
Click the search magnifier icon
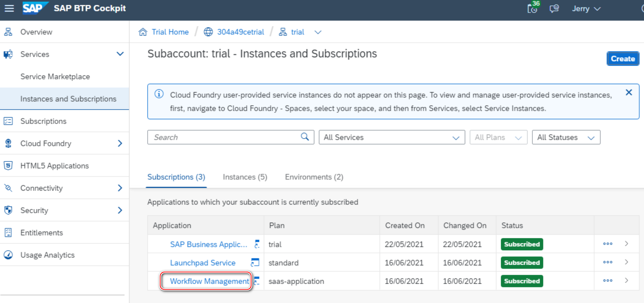(x=305, y=137)
